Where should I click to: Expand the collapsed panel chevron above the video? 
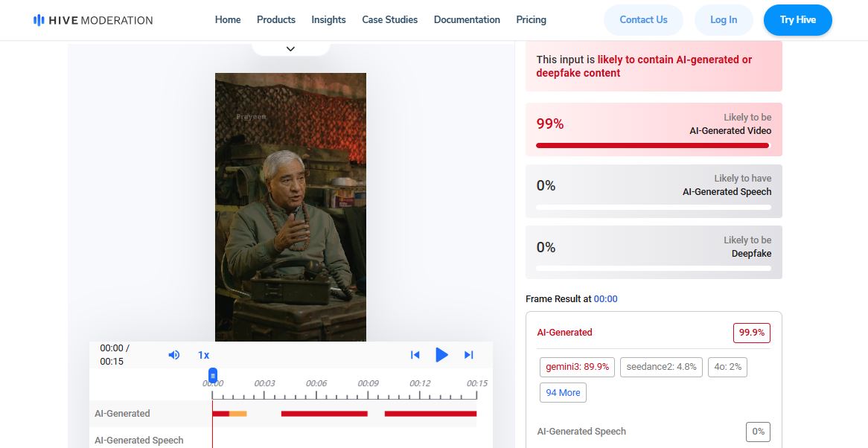pyautogui.click(x=290, y=49)
